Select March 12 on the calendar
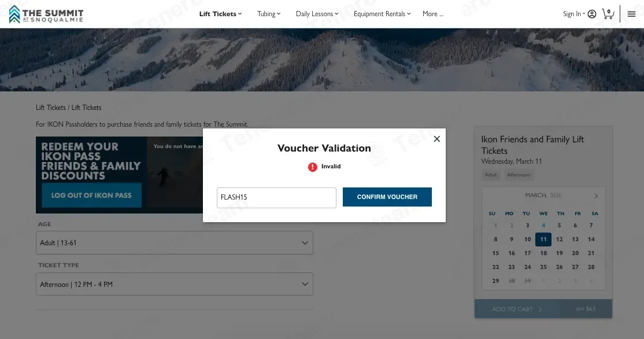The image size is (644, 339). (x=560, y=239)
